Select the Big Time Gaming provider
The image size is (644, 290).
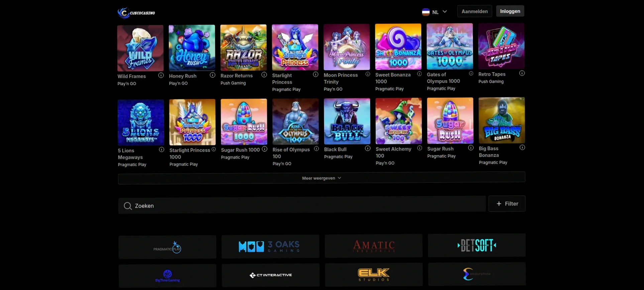167,276
